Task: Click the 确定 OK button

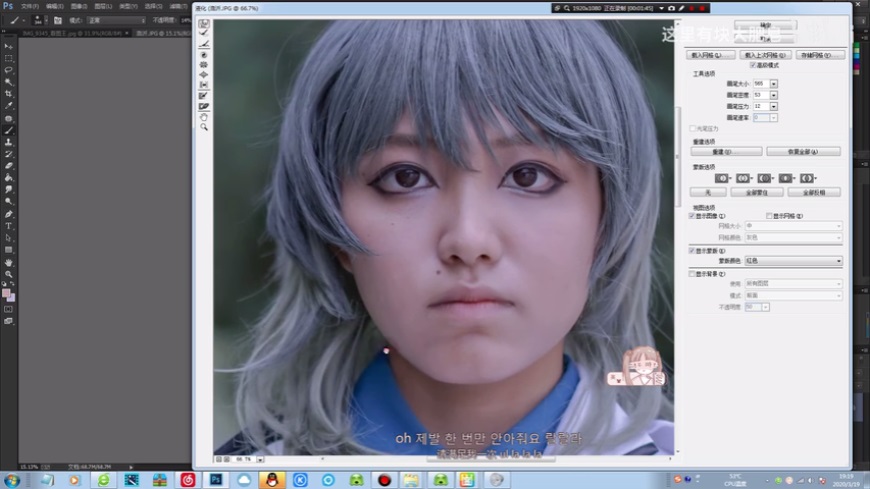Action: tap(765, 25)
